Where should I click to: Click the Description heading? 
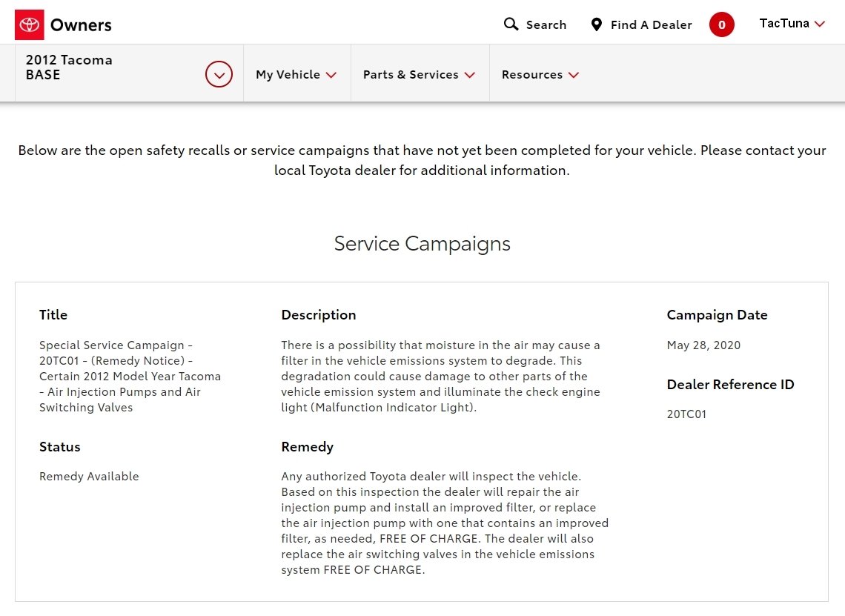point(319,315)
